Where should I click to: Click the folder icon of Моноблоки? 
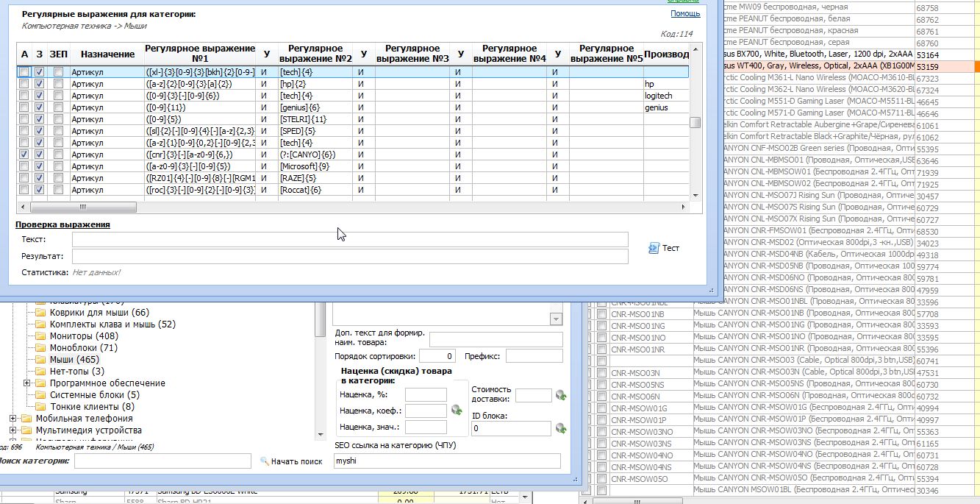(40, 348)
